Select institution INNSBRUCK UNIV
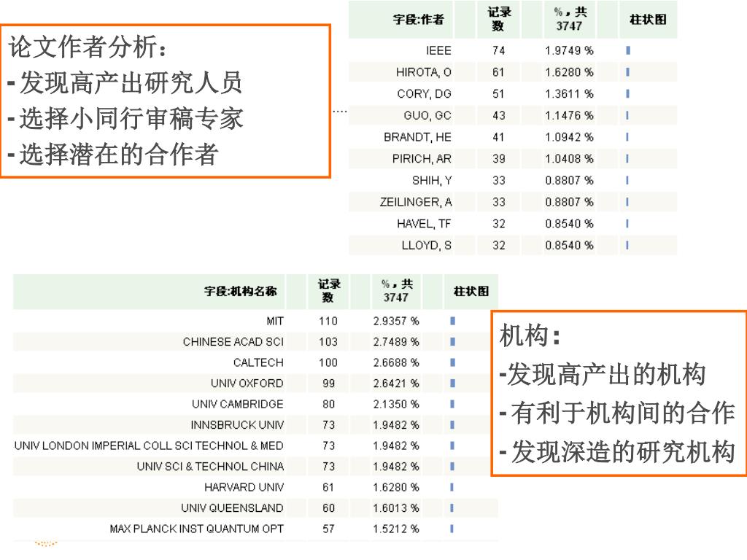This screenshot has height=560, width=747. tap(237, 425)
